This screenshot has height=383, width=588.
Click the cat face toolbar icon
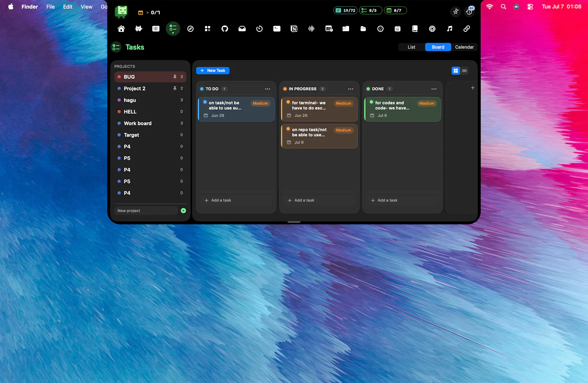[x=139, y=29]
